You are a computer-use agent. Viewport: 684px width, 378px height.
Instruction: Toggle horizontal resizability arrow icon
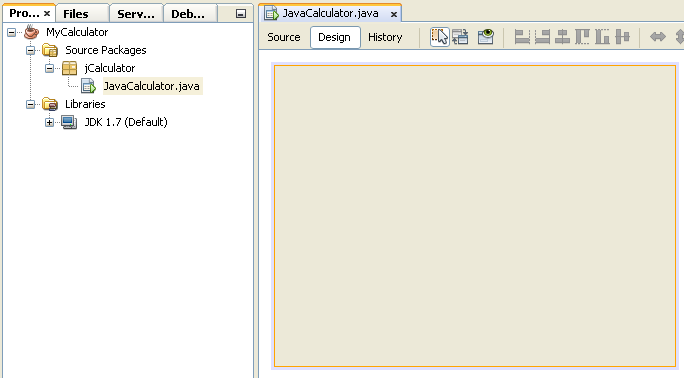click(657, 37)
